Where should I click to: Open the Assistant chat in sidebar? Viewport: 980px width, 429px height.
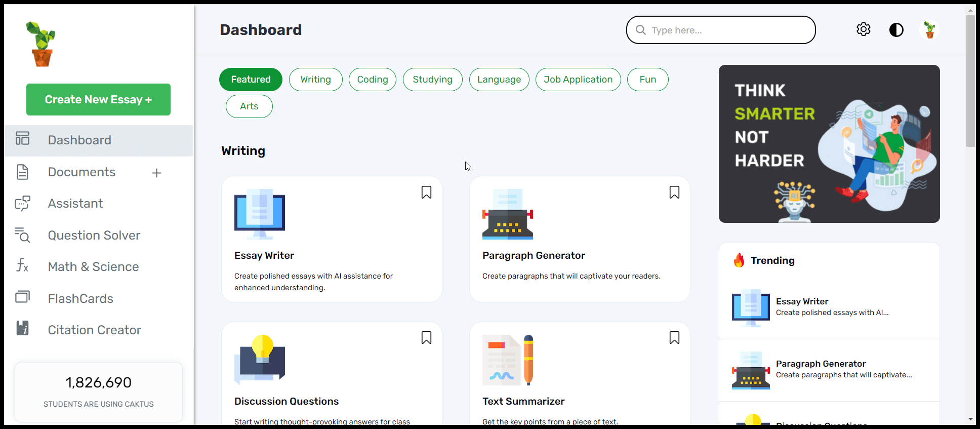[75, 204]
